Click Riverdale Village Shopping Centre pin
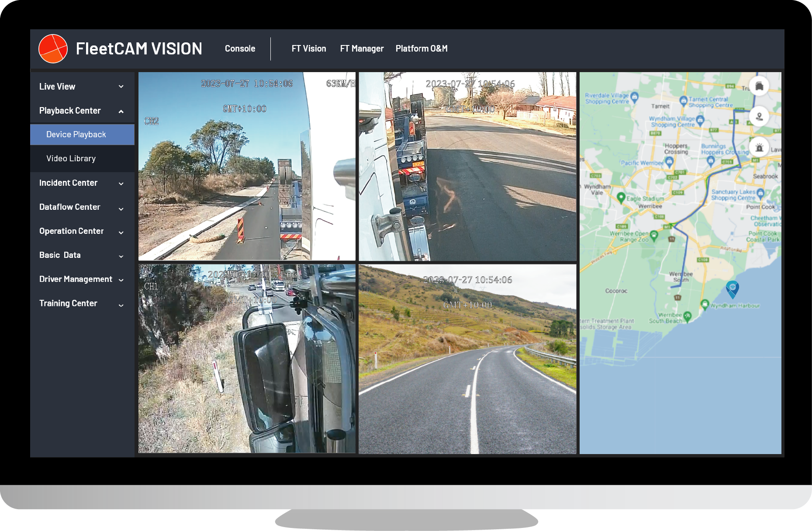Image resolution: width=812 pixels, height=531 pixels. tap(635, 97)
